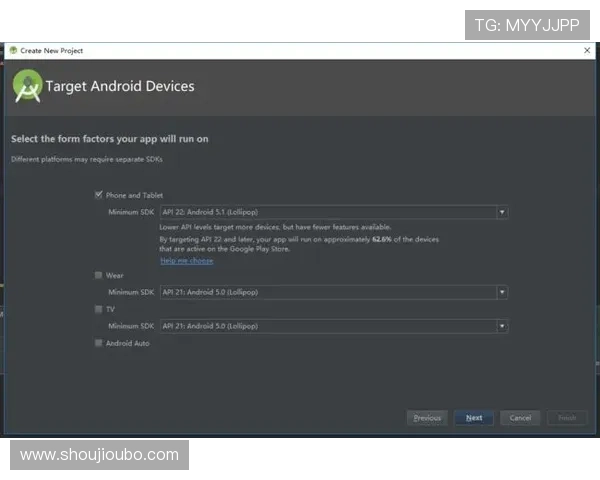600x480 pixels.
Task: Enable the Wear form factor checkbox
Action: coord(98,275)
